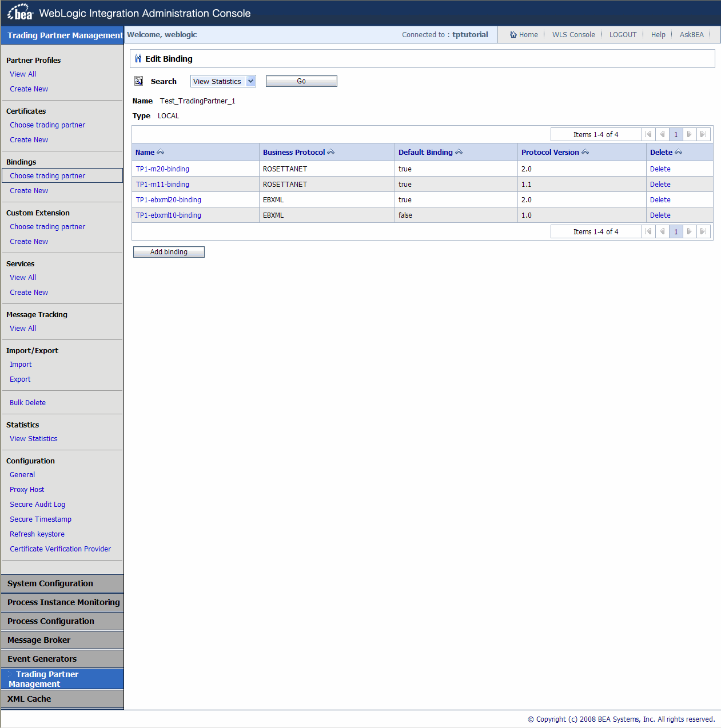Click the BEA logo in header
The height and width of the screenshot is (728, 721).
pos(20,13)
